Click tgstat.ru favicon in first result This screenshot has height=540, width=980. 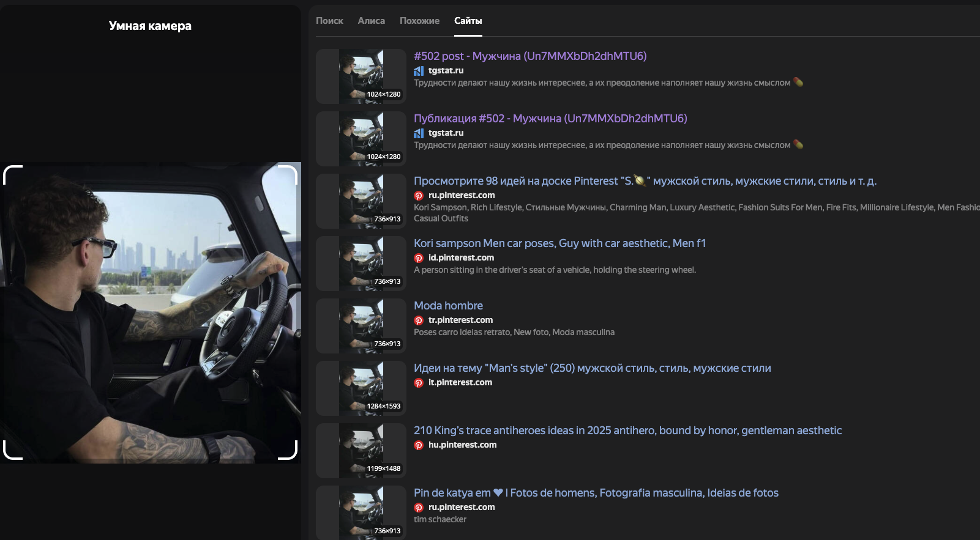[x=419, y=71]
